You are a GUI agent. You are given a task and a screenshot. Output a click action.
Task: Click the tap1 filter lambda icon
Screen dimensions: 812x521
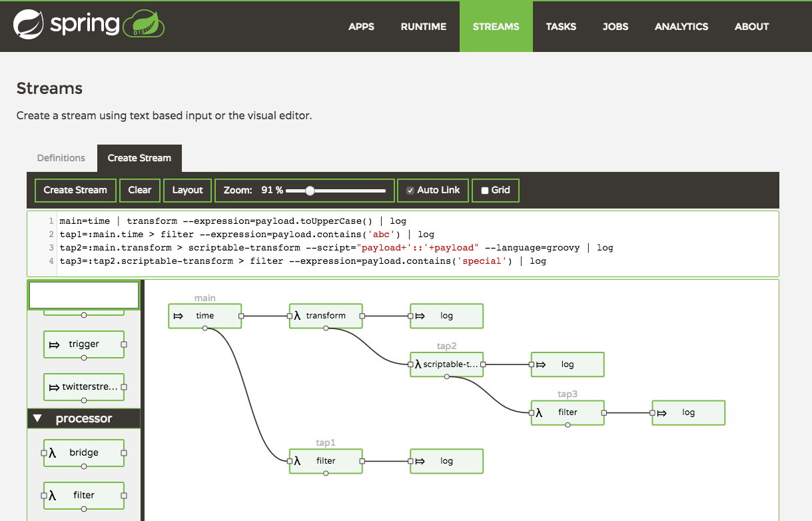[297, 460]
